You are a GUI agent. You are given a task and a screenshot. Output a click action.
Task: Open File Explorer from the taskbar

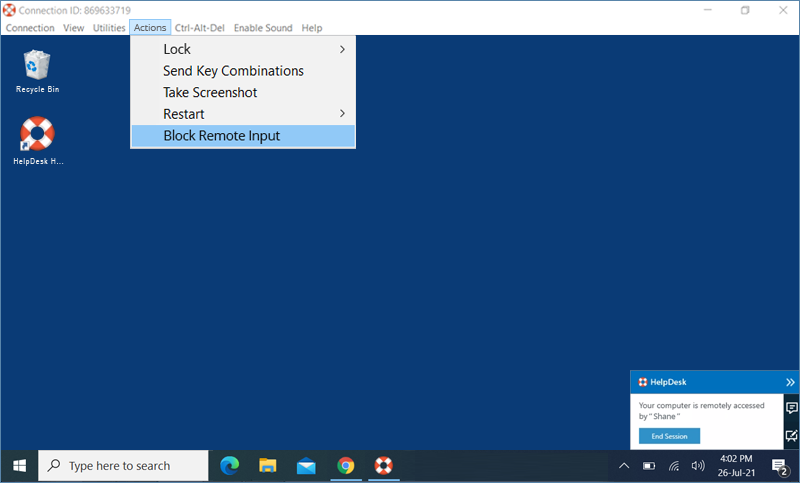(268, 465)
